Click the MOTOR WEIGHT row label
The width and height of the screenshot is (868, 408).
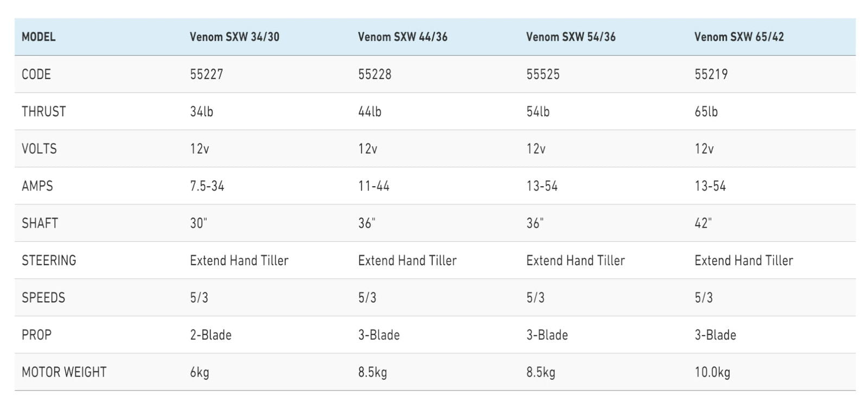(64, 372)
